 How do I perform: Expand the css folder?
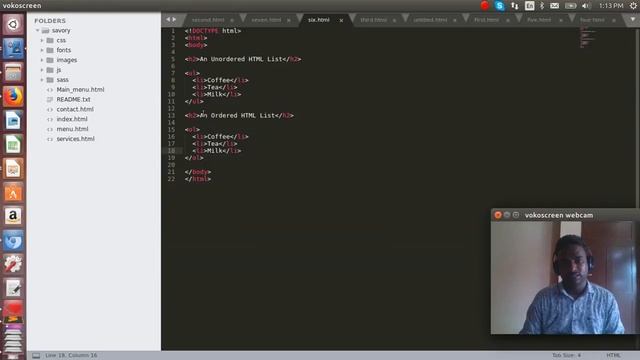pos(42,40)
